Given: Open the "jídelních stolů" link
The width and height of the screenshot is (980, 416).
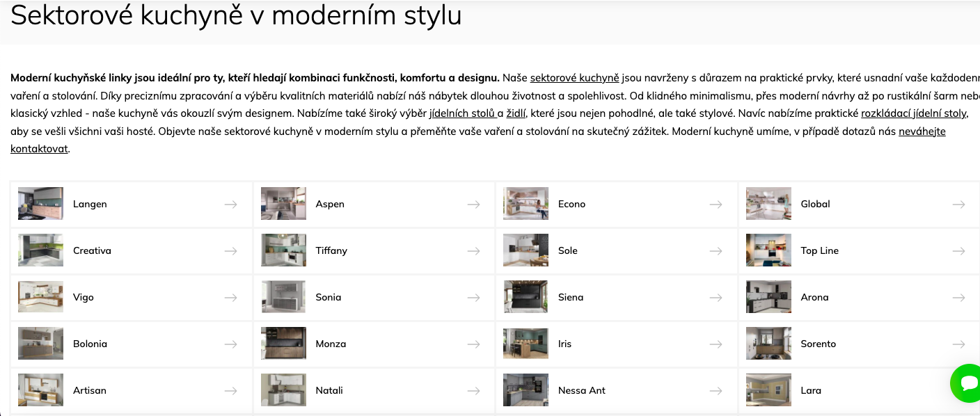Looking at the screenshot, I should tap(462, 113).
